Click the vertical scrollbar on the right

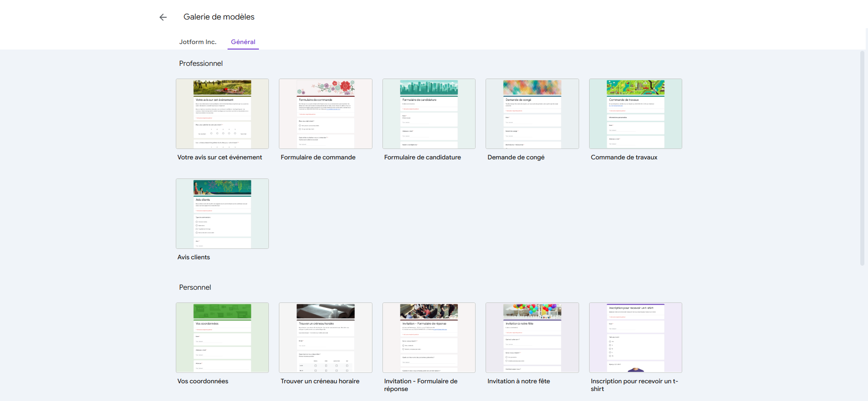click(862, 158)
